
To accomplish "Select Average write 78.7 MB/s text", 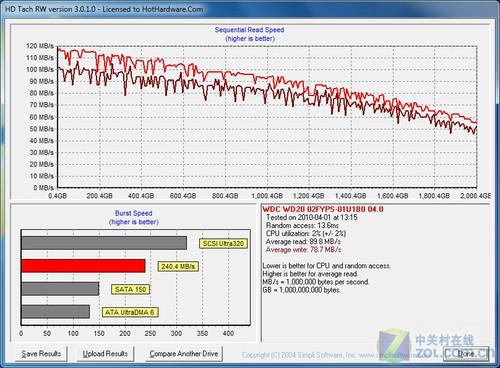I will 303,249.
